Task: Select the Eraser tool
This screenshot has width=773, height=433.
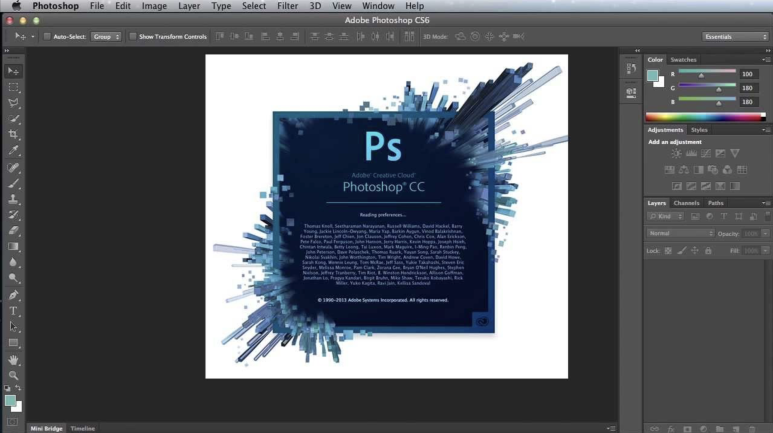Action: (x=13, y=230)
